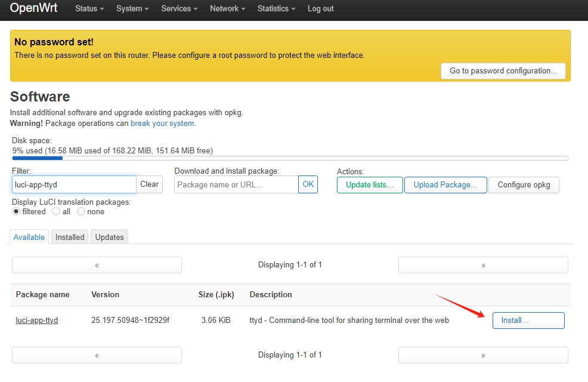This screenshot has width=588, height=382.
Task: Click the 'No password set!' warning heading
Action: tap(54, 42)
